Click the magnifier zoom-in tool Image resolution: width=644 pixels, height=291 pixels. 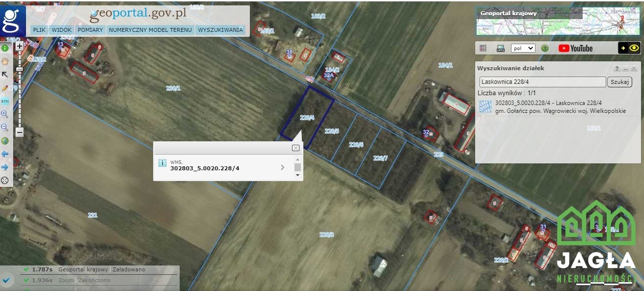point(5,114)
